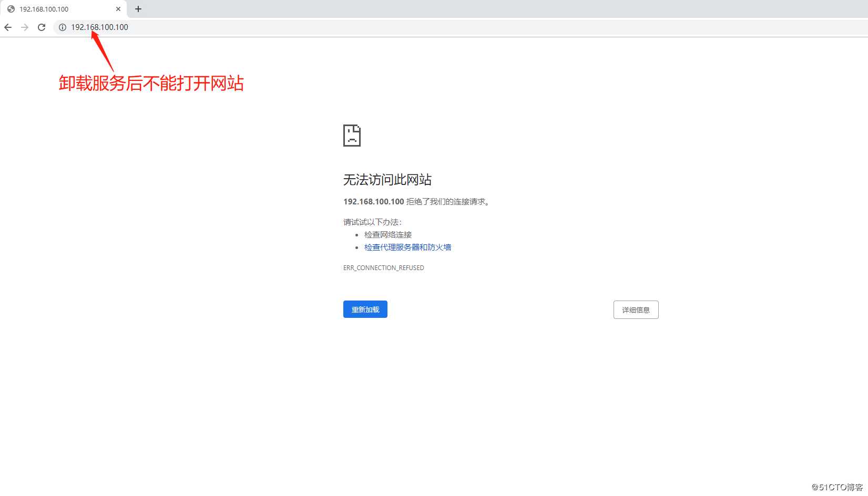Screen dimensions: 868x496
Task: Reload the page with the refresh icon
Action: [x=42, y=27]
